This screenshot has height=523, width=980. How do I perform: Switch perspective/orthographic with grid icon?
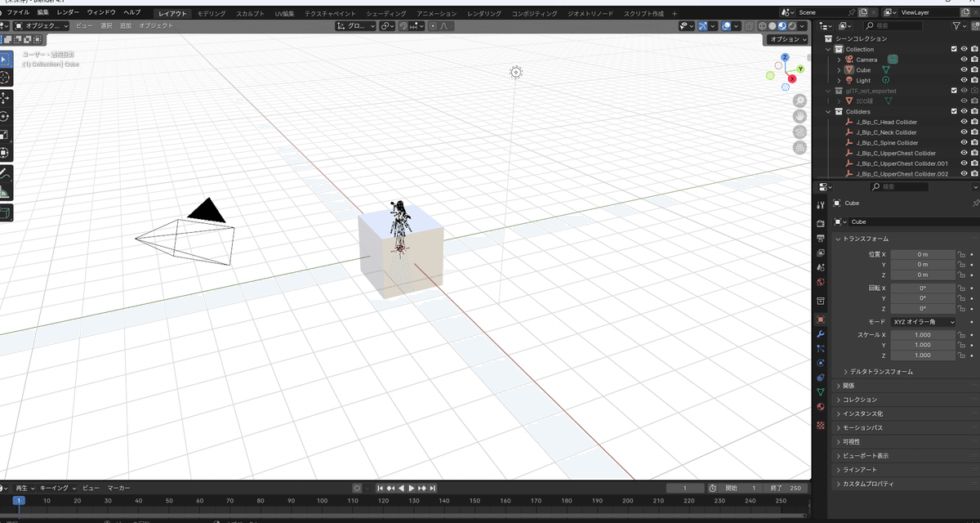[x=800, y=148]
